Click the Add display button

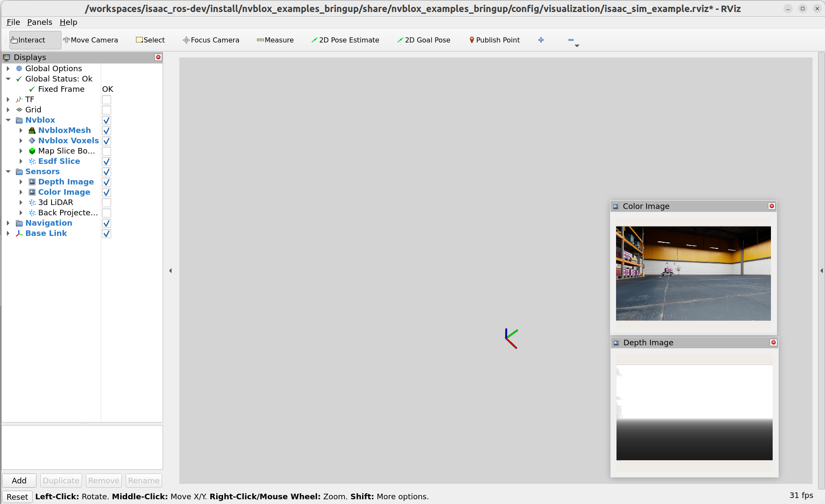point(19,480)
